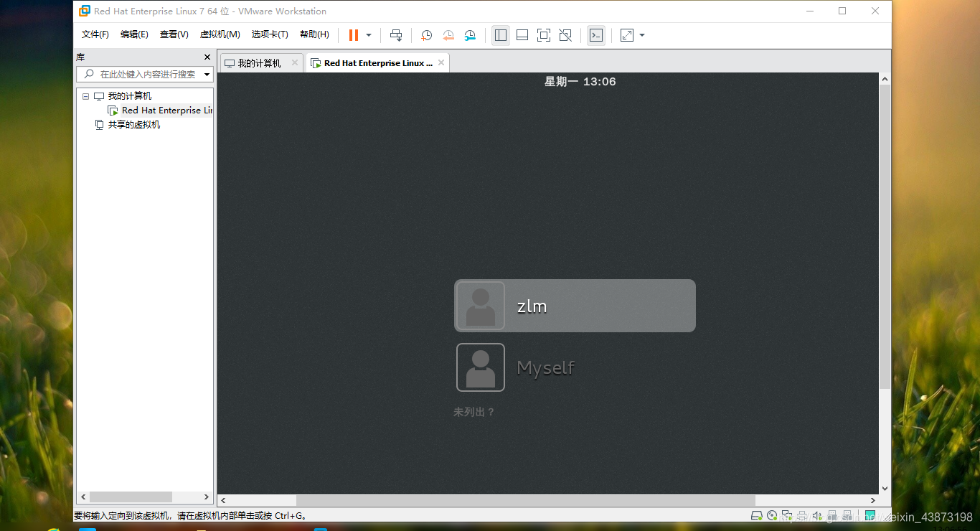Click the sound card status icon
The height and width of the screenshot is (531, 980).
[817, 515]
